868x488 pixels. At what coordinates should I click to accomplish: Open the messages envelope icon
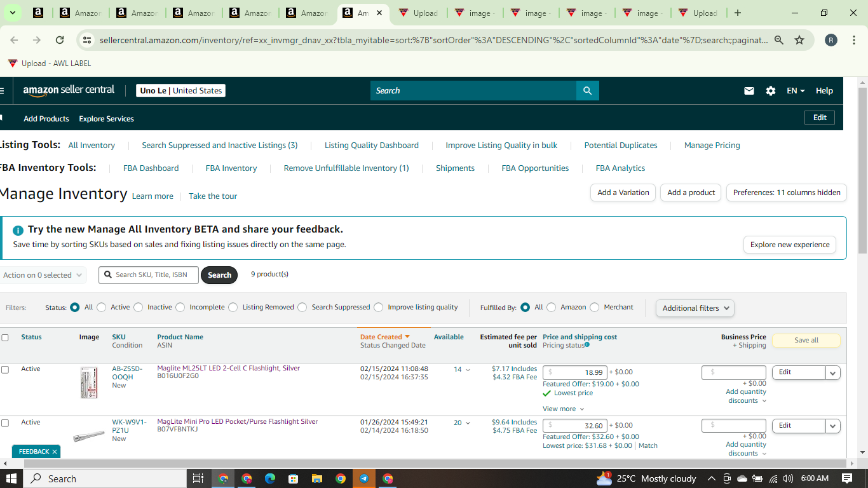[x=749, y=91]
